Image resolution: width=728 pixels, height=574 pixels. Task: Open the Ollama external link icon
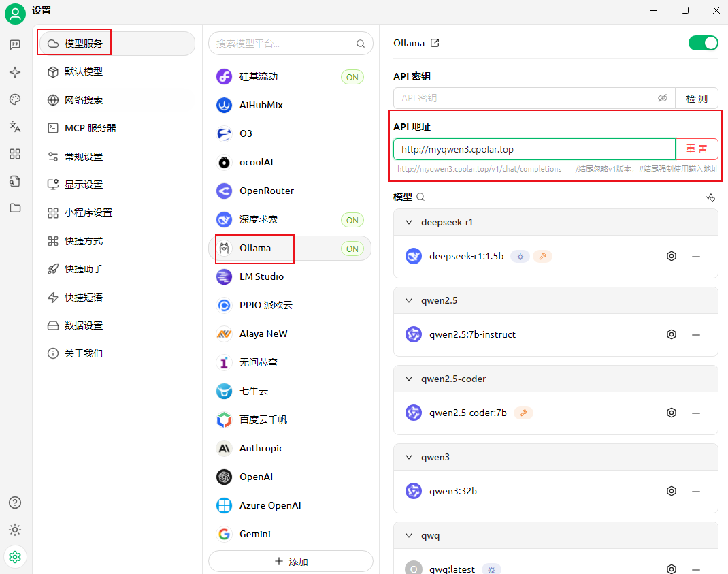tap(435, 43)
